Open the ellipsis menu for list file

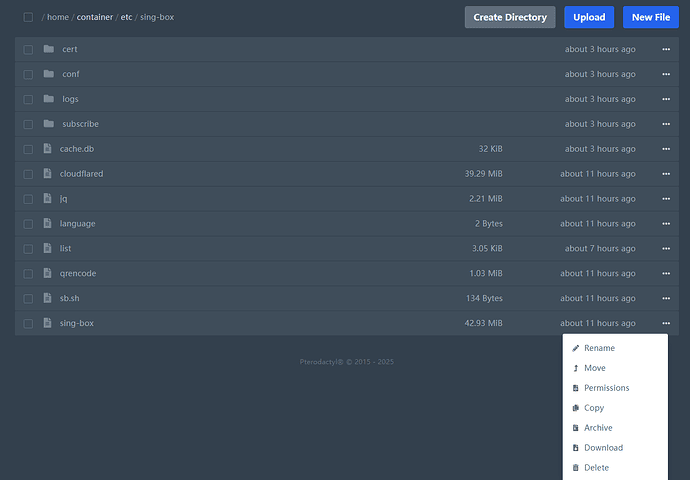pyautogui.click(x=665, y=249)
